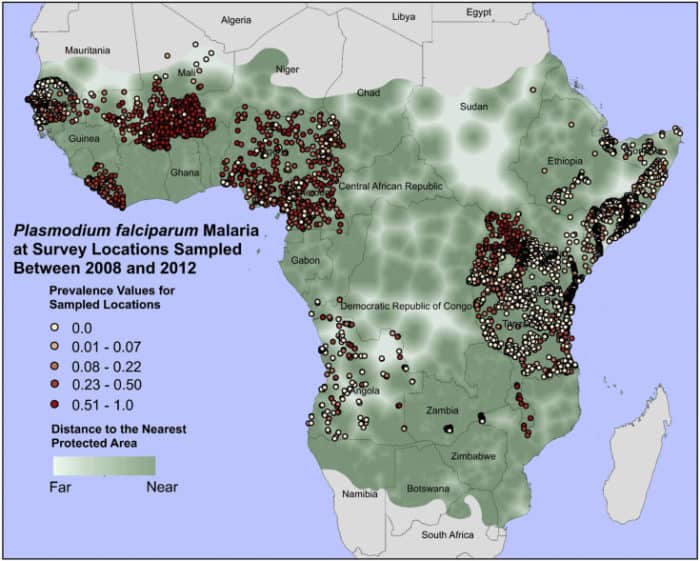Select the Zambia label

coord(442,410)
